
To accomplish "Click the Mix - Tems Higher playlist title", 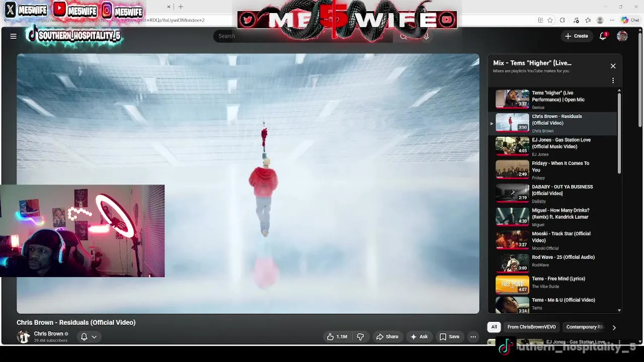I will 532,63.
